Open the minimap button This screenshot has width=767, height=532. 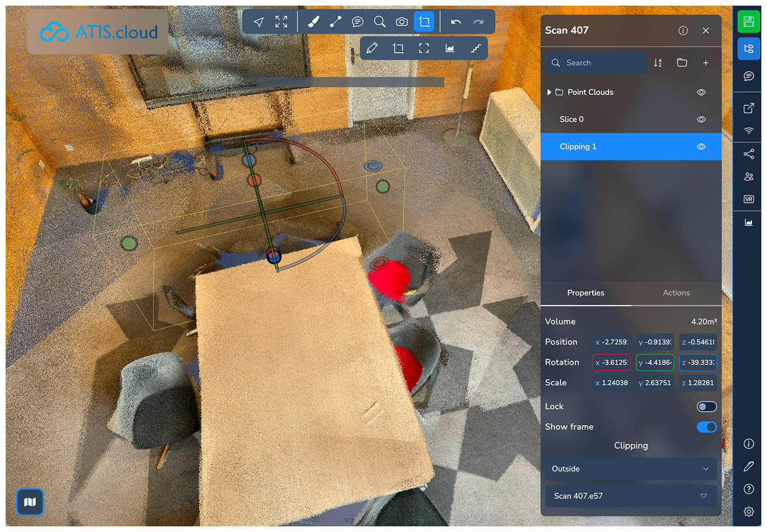pyautogui.click(x=30, y=502)
